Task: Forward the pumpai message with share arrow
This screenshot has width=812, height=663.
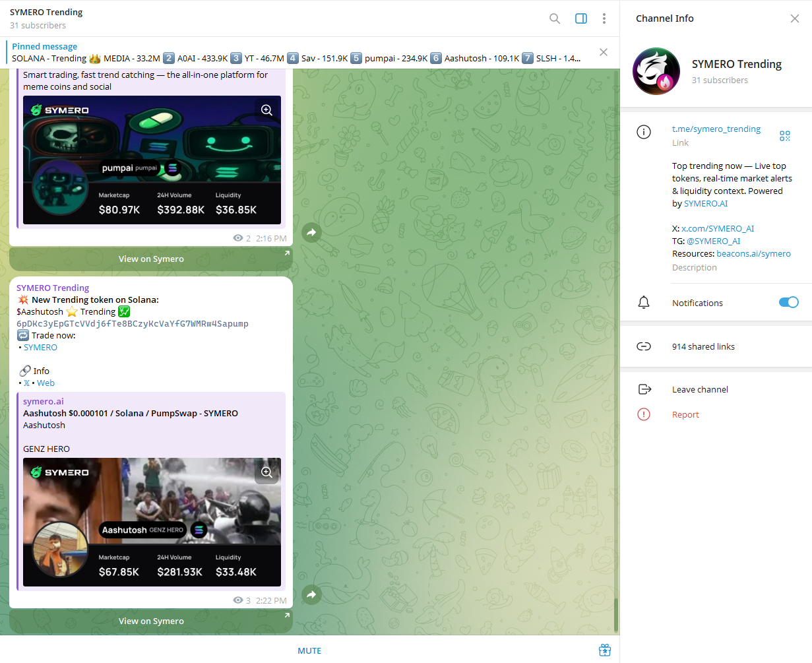Action: (312, 232)
